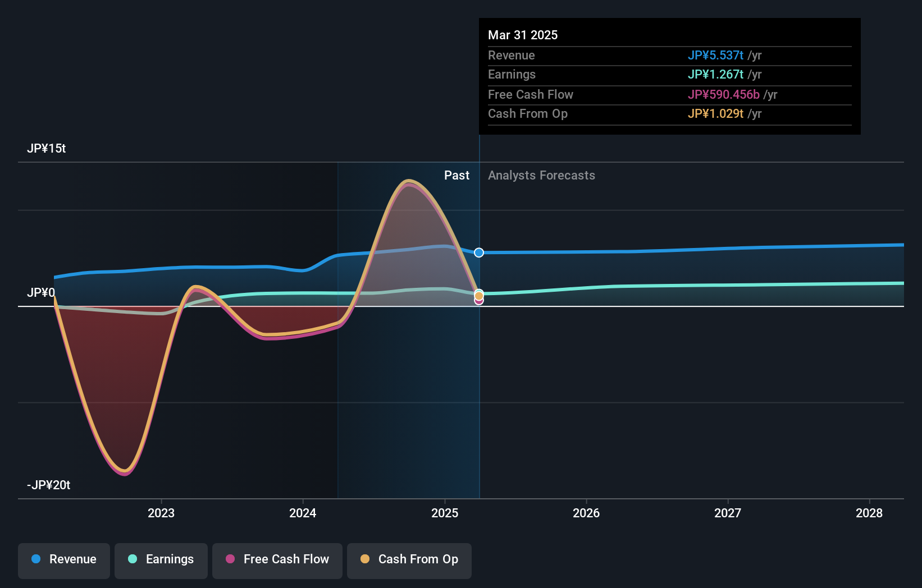
Task: Toggle the Cash From Op legend button
Action: (x=409, y=561)
